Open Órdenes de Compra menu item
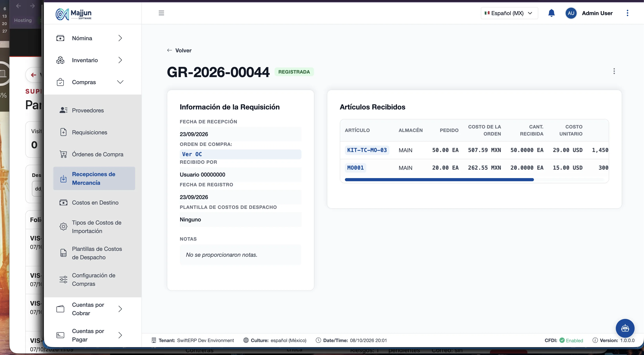Image resolution: width=644 pixels, height=355 pixels. [94, 154]
